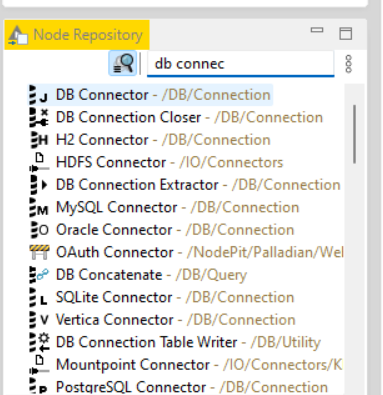The width and height of the screenshot is (383, 395).
Task: Minimize the Node Repository panel
Action: (317, 30)
